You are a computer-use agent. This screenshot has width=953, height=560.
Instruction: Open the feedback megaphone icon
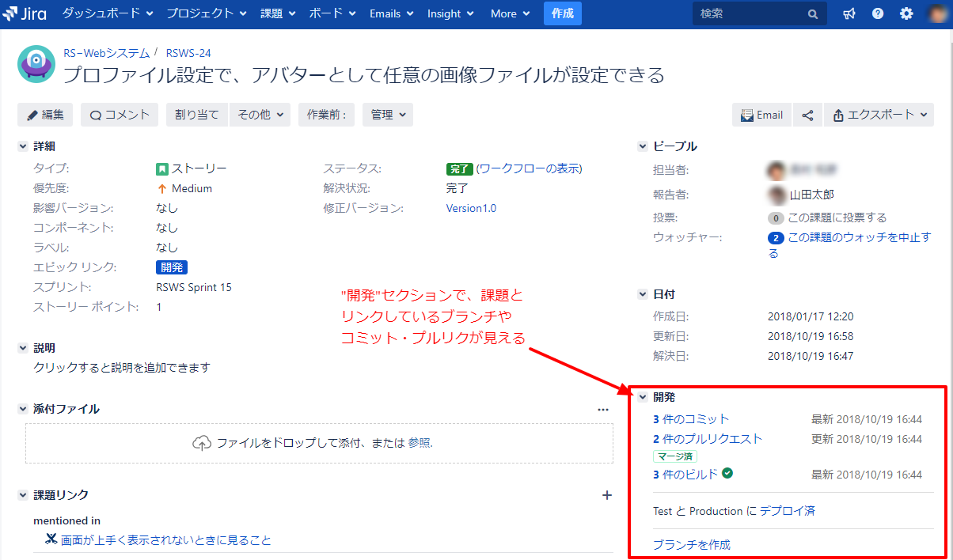(849, 13)
